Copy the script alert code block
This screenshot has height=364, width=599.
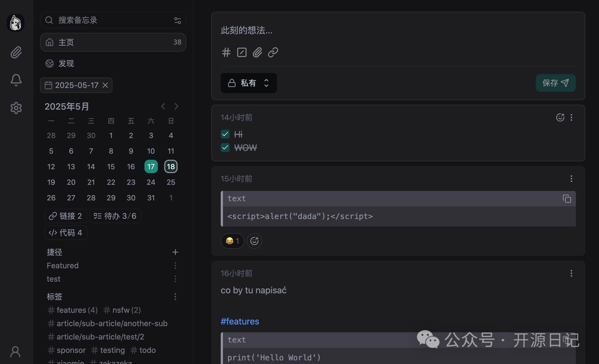click(x=567, y=199)
